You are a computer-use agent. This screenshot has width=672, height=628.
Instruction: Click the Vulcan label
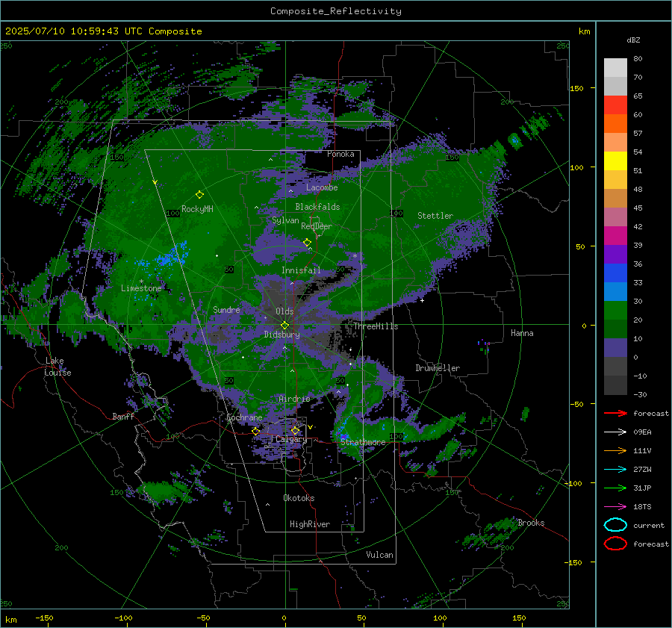click(380, 555)
